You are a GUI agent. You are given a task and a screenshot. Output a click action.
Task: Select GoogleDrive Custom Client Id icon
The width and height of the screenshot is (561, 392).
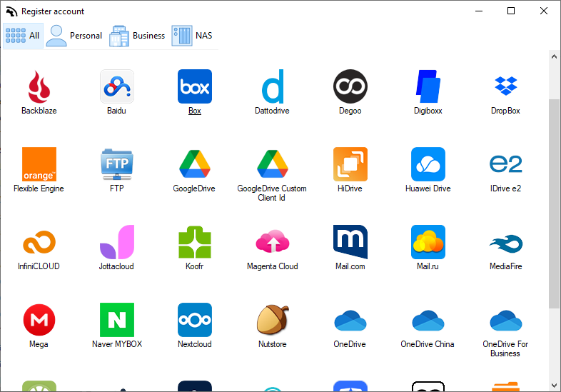click(x=273, y=164)
